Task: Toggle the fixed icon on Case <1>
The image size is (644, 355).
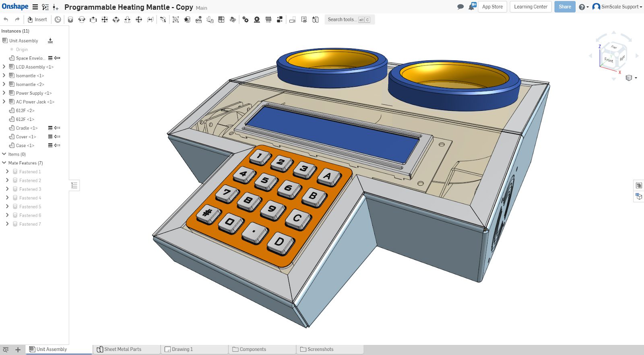Action: (50, 145)
